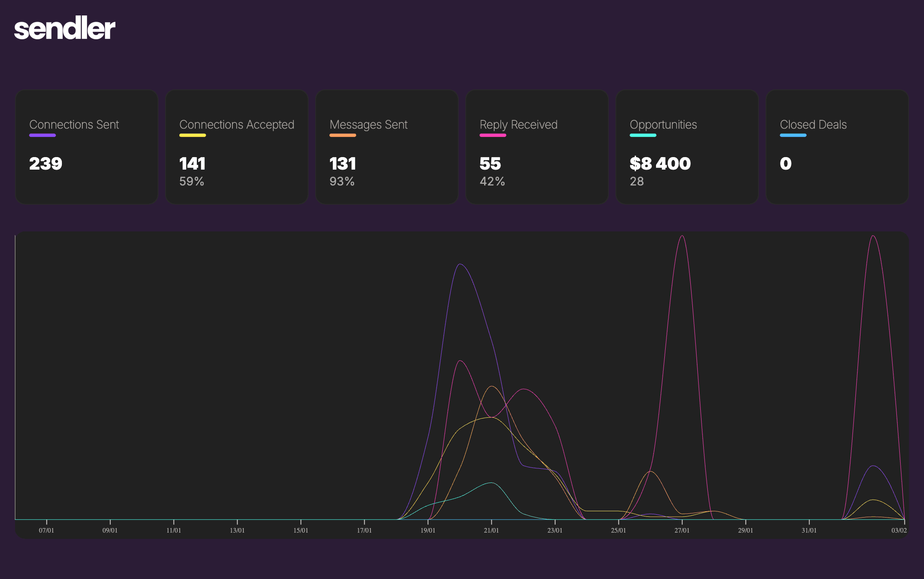This screenshot has width=924, height=579.
Task: Click the 55 replies value
Action: coord(490,163)
